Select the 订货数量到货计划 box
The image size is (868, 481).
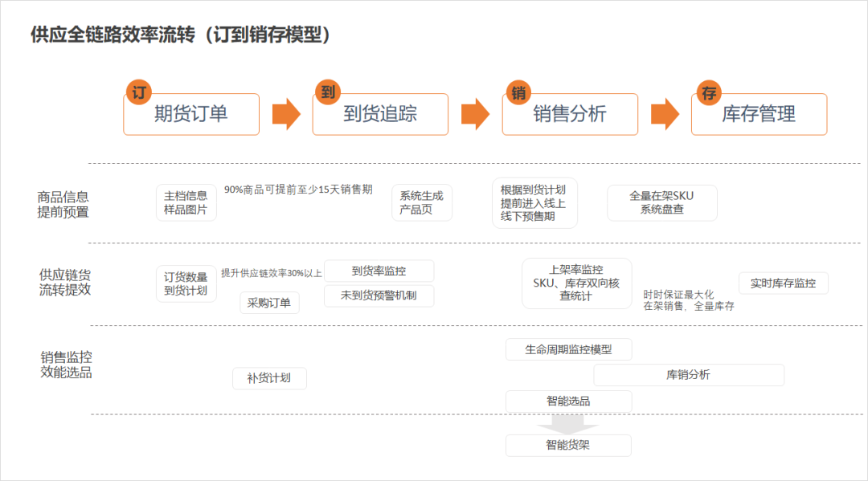coord(186,284)
